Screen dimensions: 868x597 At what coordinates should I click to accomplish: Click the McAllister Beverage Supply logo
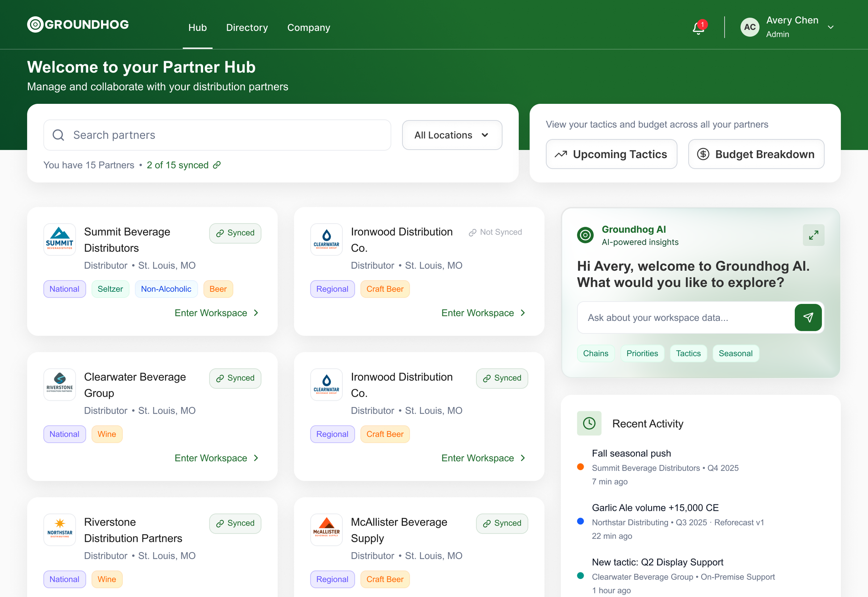point(326,529)
